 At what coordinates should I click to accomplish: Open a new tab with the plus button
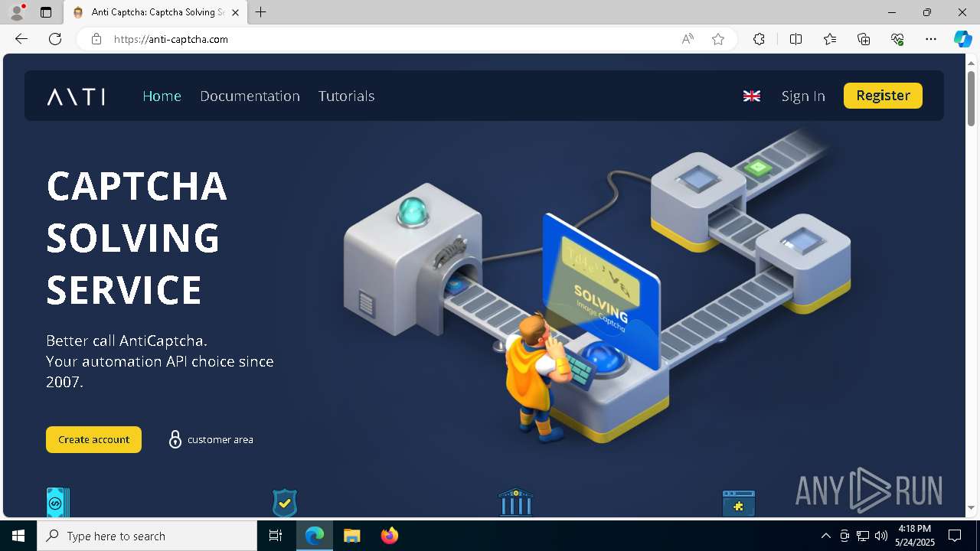261,12
